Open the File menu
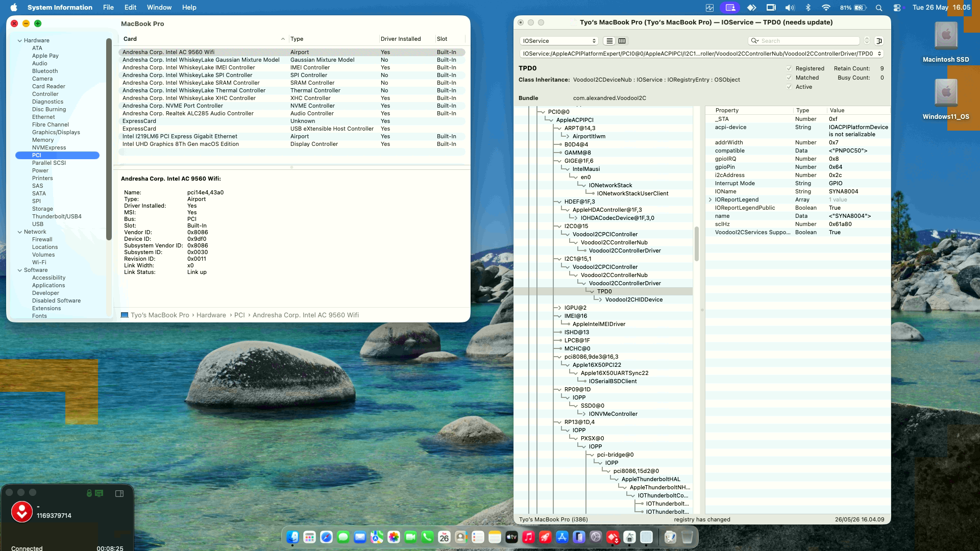The width and height of the screenshot is (980, 551). click(x=108, y=8)
